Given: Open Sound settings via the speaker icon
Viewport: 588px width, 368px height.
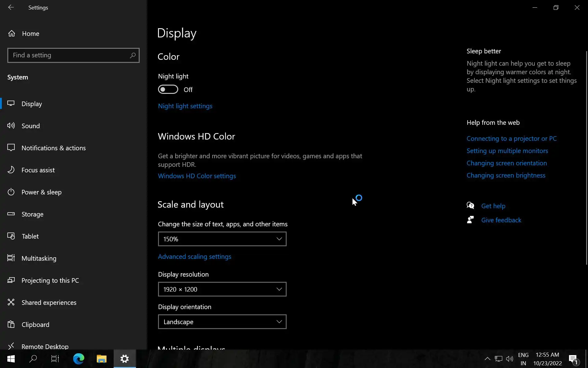Looking at the screenshot, I should pos(11,126).
